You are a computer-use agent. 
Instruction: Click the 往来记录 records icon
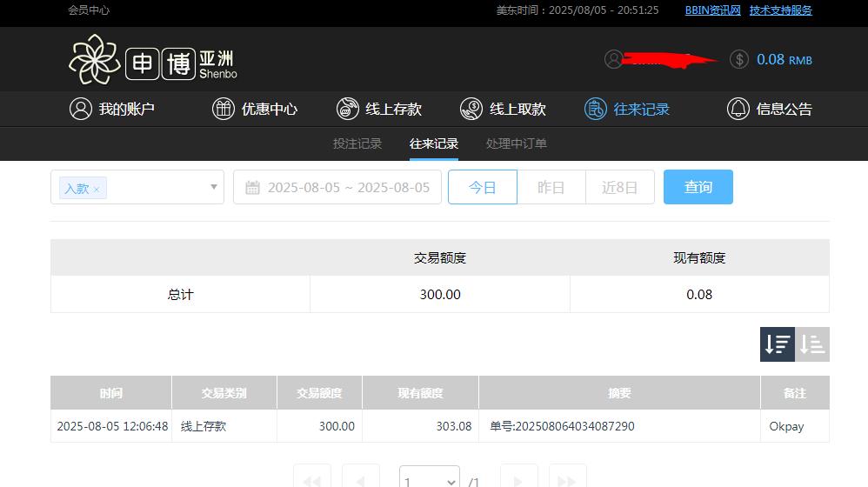pos(596,109)
